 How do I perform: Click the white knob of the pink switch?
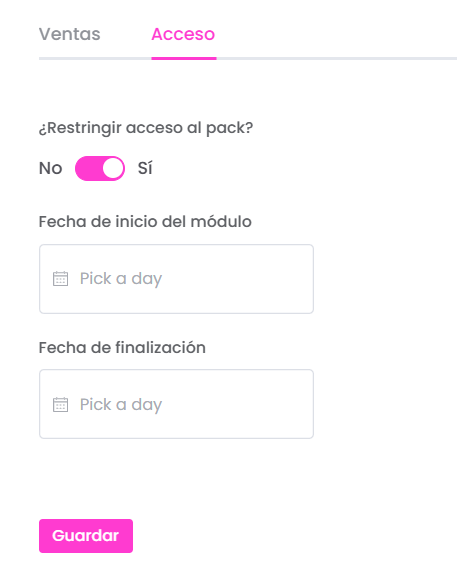click(113, 168)
